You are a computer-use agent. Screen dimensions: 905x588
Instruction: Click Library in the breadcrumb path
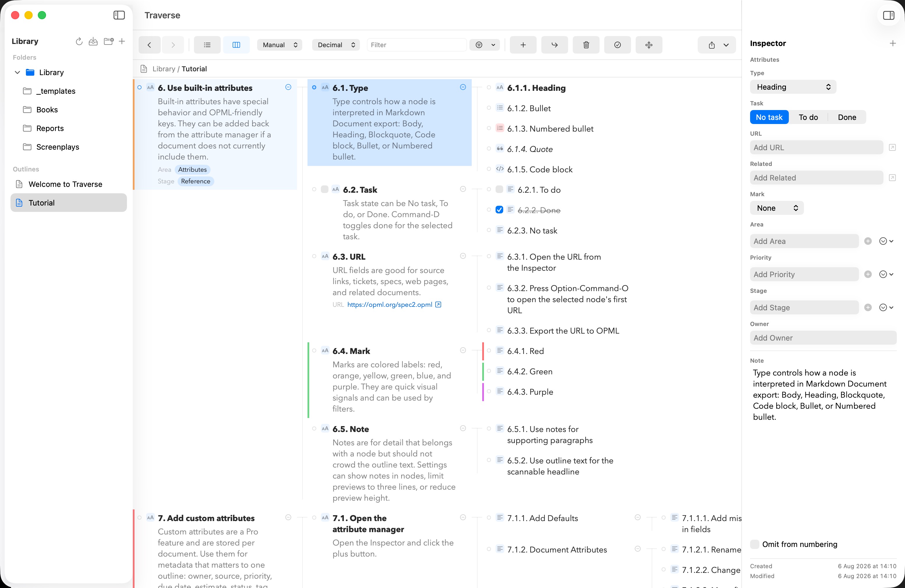[x=164, y=69]
